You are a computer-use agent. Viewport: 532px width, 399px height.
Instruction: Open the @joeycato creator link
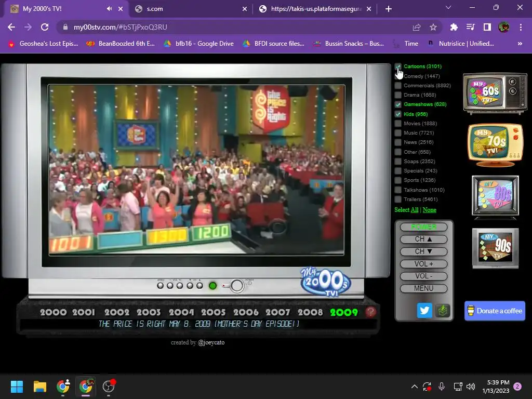pyautogui.click(x=211, y=343)
